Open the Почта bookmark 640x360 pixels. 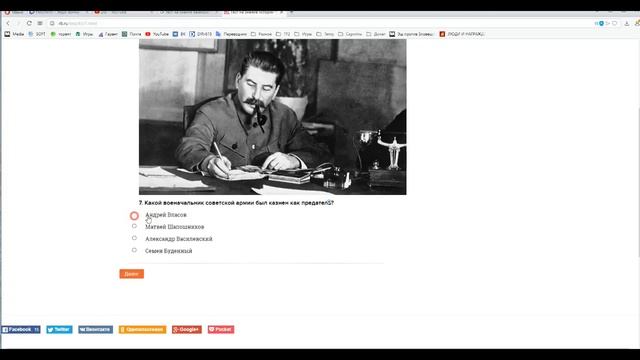(131, 34)
